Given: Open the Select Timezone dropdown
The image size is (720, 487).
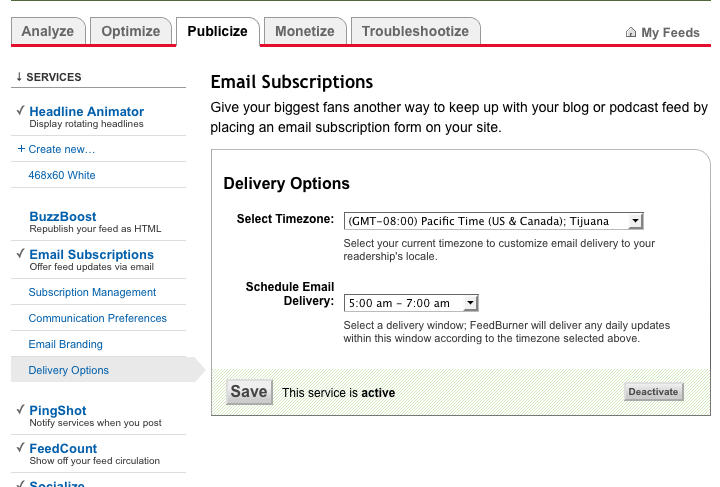Looking at the screenshot, I should point(493,221).
